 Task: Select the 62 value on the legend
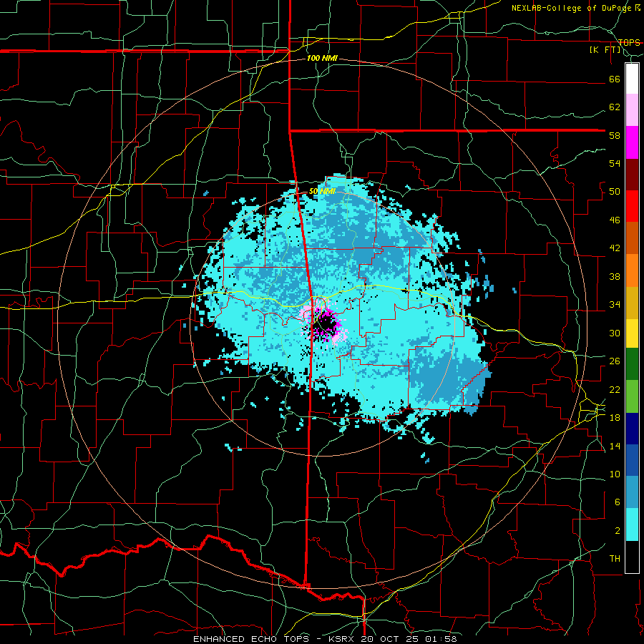615,107
